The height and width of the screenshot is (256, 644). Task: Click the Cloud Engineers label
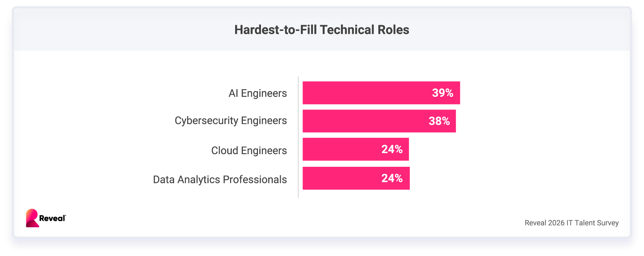pos(249,151)
